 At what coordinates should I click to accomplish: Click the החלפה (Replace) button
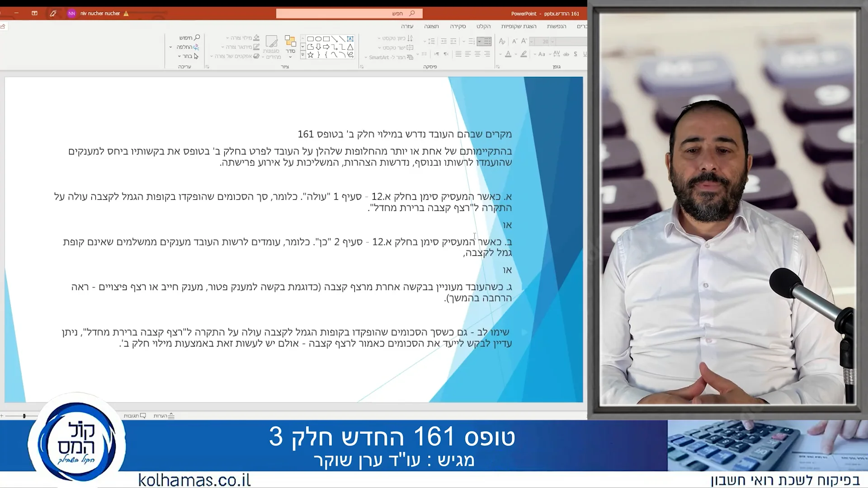pos(186,47)
